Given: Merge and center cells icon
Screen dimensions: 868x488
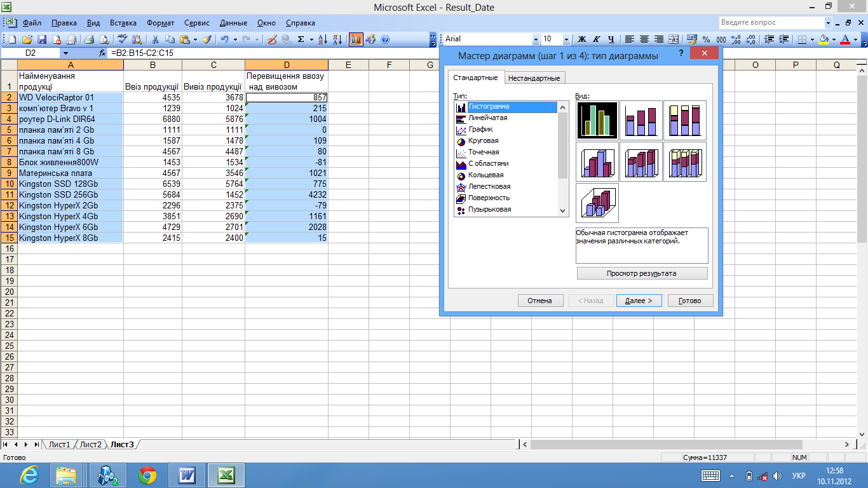Looking at the screenshot, I should [x=674, y=39].
